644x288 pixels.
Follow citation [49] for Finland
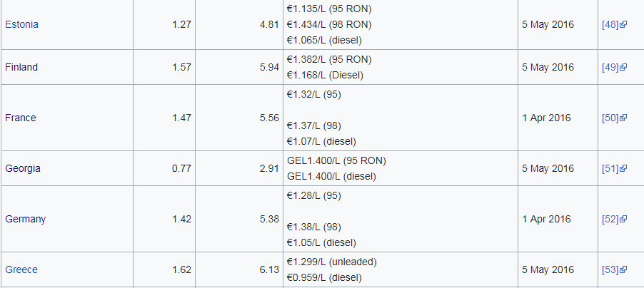610,67
